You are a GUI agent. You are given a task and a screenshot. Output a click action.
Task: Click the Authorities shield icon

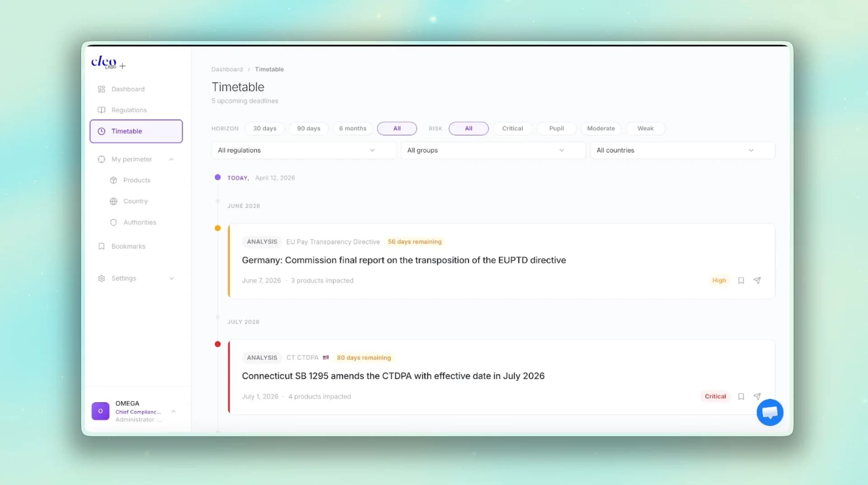click(x=113, y=222)
